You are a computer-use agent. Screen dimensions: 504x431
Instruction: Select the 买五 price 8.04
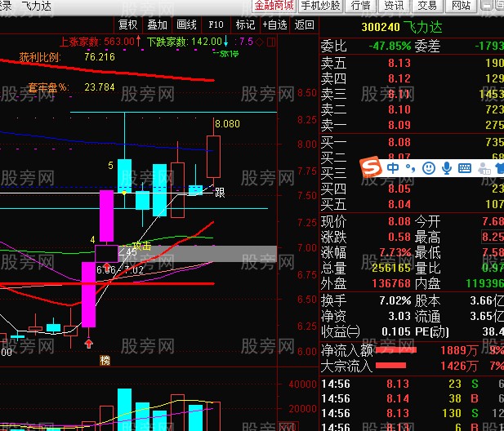point(399,205)
